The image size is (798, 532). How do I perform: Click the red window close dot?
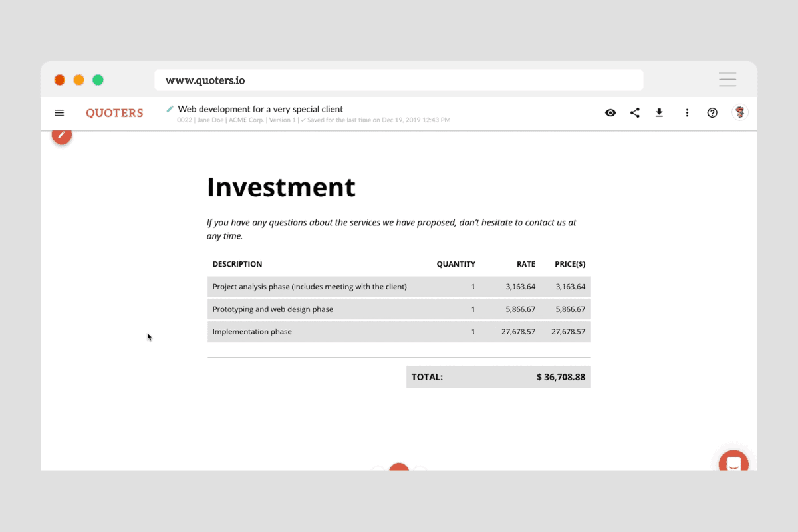(x=60, y=80)
